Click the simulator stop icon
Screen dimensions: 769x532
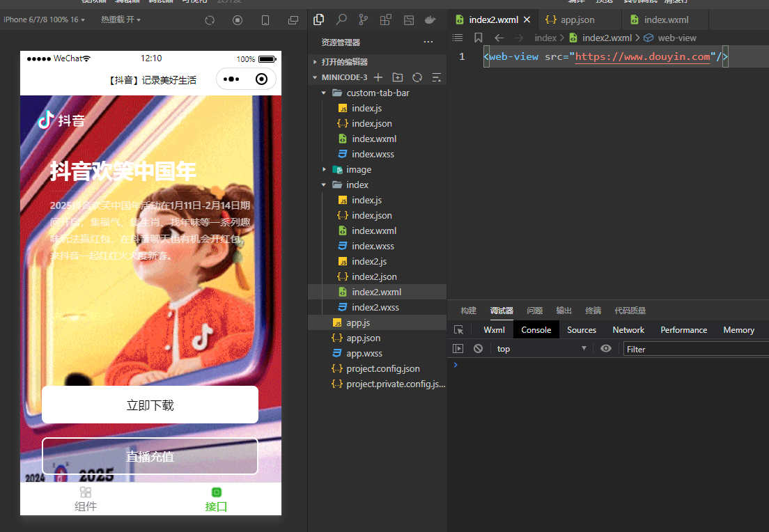click(x=238, y=20)
